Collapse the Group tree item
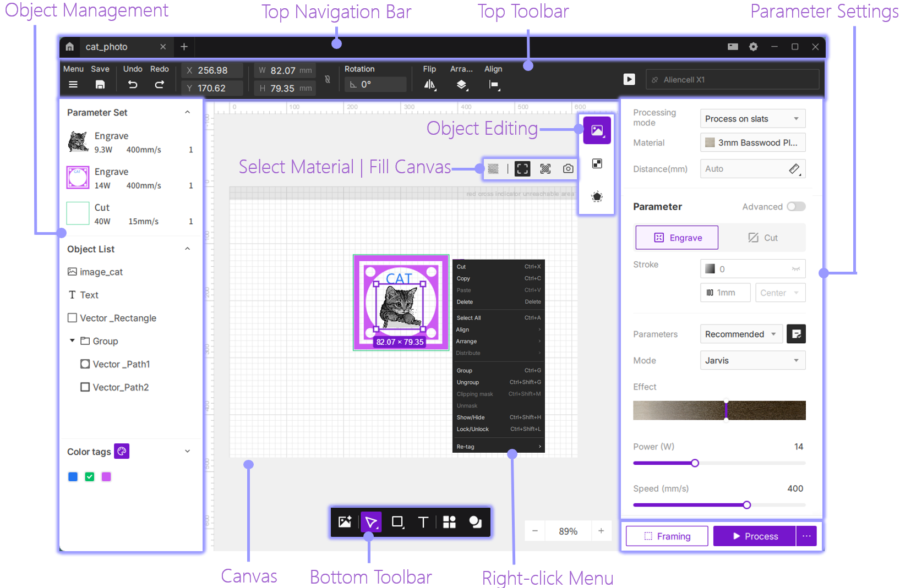Image resolution: width=900 pixels, height=588 pixels. [72, 341]
